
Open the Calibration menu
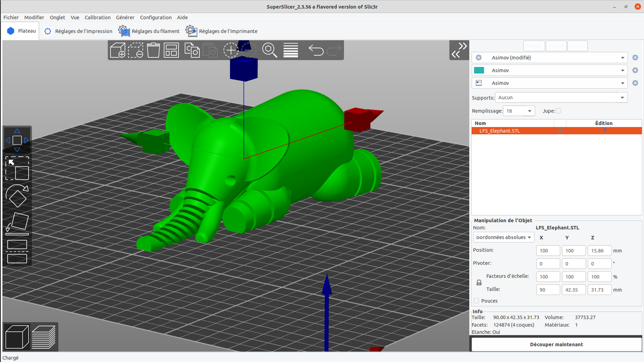coord(97,17)
